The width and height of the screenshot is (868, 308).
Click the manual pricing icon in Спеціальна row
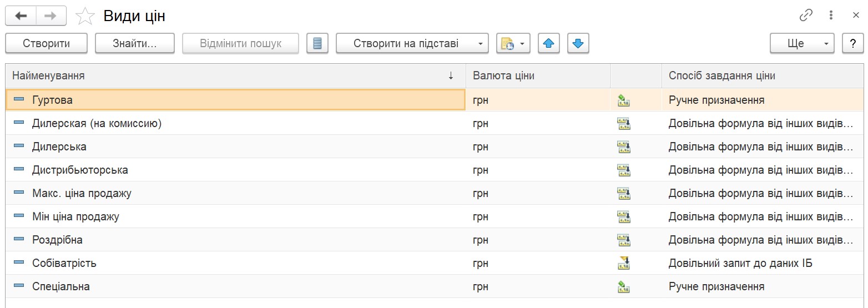tap(624, 287)
